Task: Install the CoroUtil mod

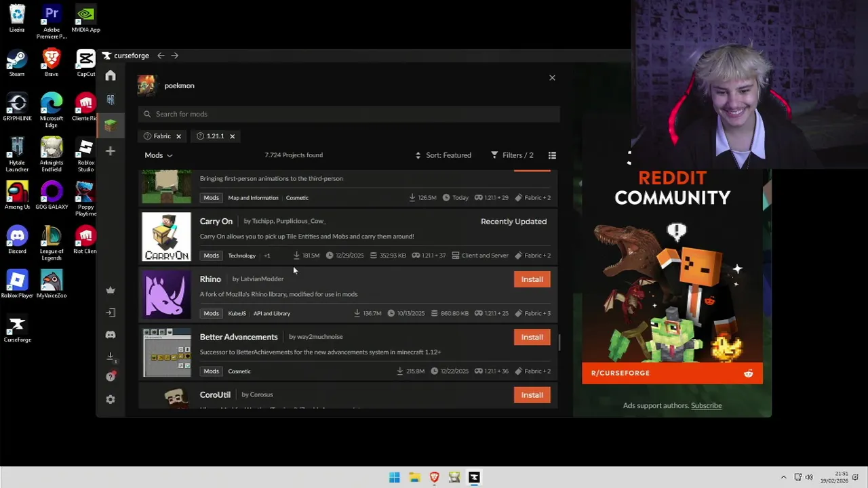Action: point(532,394)
